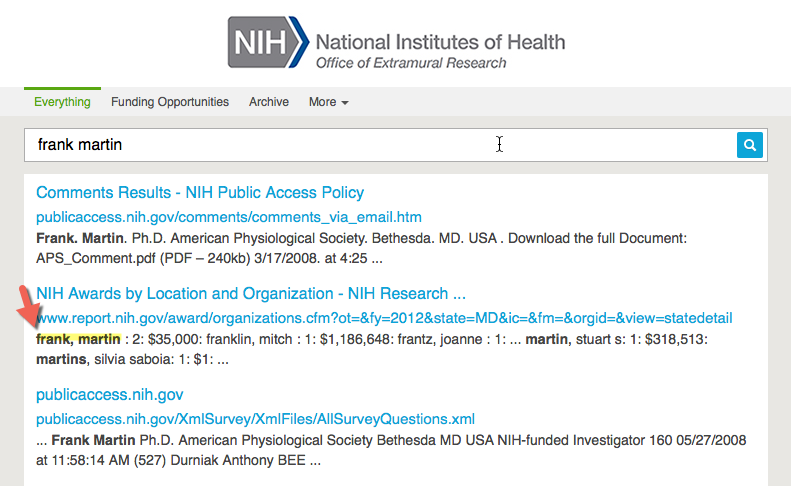Visit the report.nih.gov organizations.cfm URL
The image size is (791, 486).
(384, 318)
